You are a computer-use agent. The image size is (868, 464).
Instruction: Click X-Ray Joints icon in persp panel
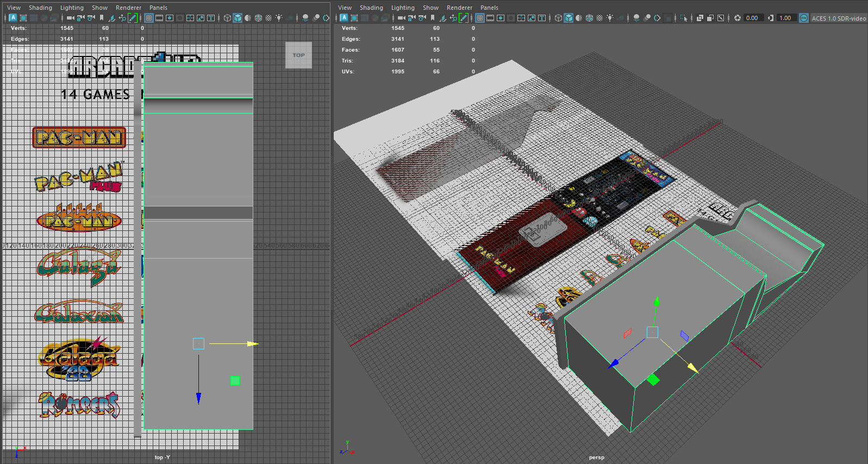(721, 18)
